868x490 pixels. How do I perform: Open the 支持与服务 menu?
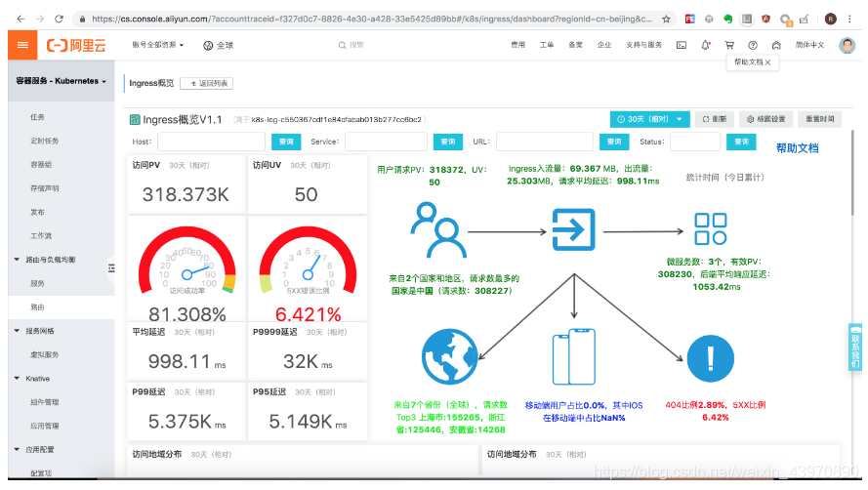(643, 45)
